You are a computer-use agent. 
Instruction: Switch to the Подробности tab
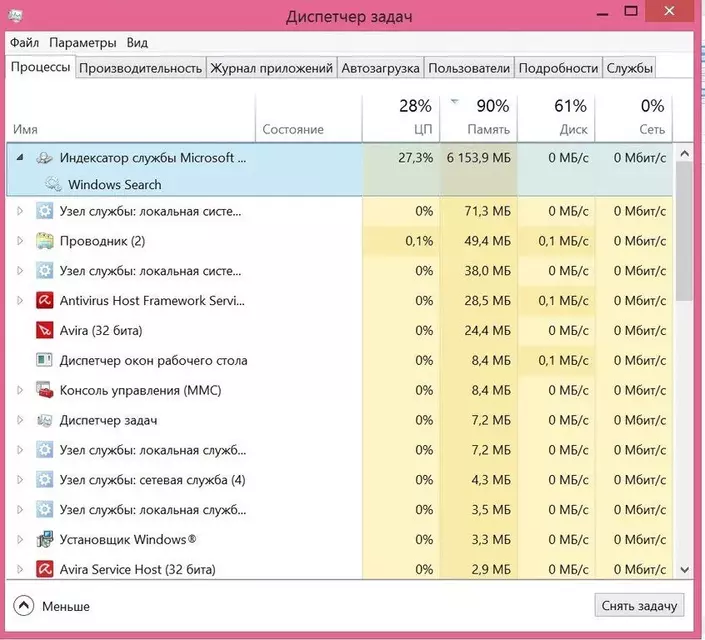click(558, 68)
